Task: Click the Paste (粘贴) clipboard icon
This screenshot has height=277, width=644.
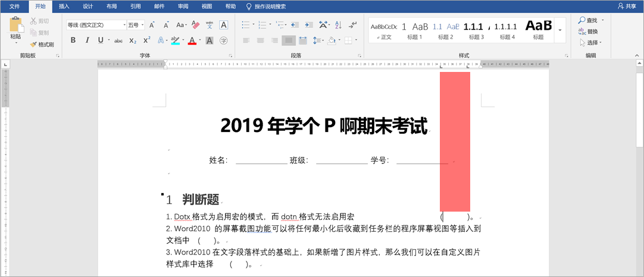Action: point(16,25)
